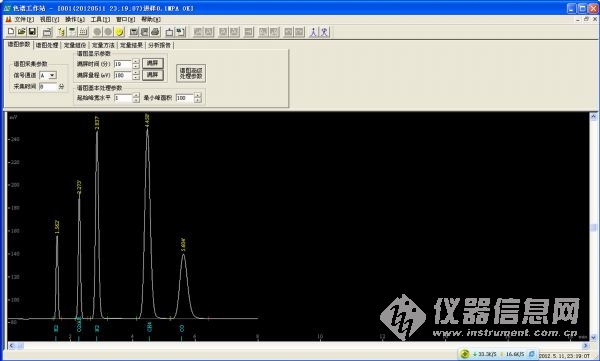Click the printer icon in toolbar
Image resolution: width=600 pixels, height=361 pixels.
pyautogui.click(x=156, y=32)
